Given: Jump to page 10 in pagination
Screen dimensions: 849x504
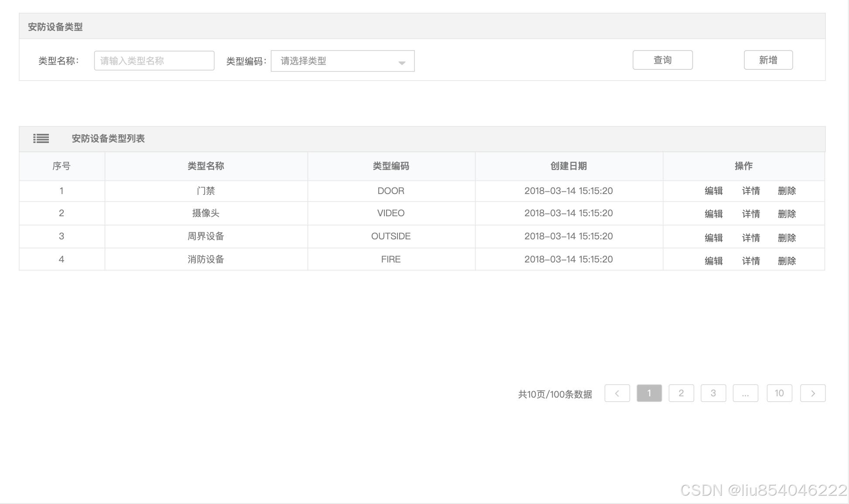Looking at the screenshot, I should (779, 393).
